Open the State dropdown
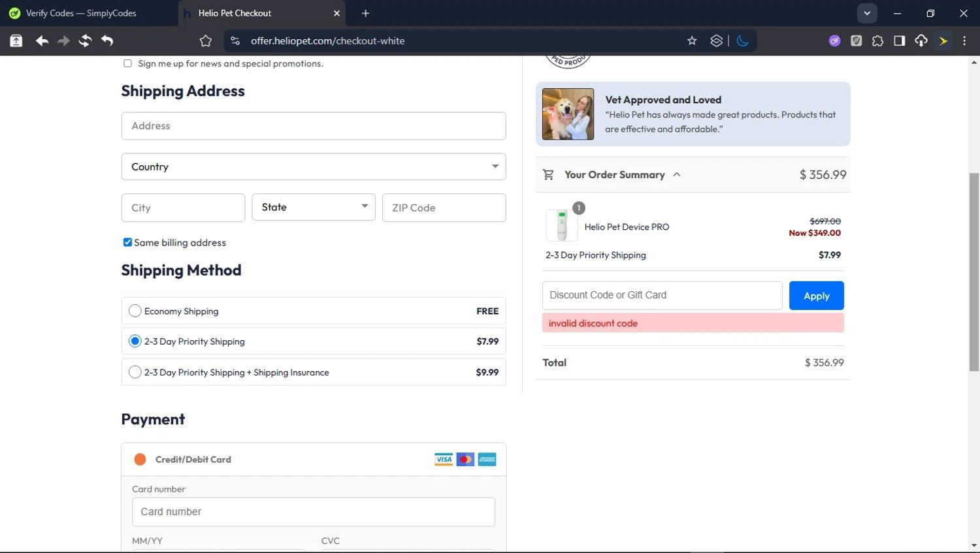Image resolution: width=980 pixels, height=553 pixels. point(314,207)
